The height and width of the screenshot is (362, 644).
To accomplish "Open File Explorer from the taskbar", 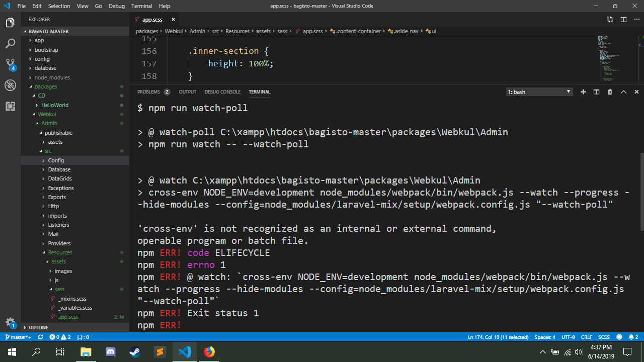I will [86, 352].
